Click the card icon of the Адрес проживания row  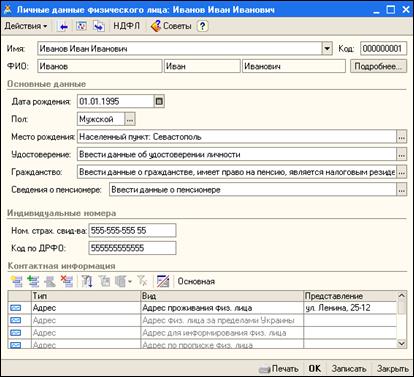pos(16,308)
